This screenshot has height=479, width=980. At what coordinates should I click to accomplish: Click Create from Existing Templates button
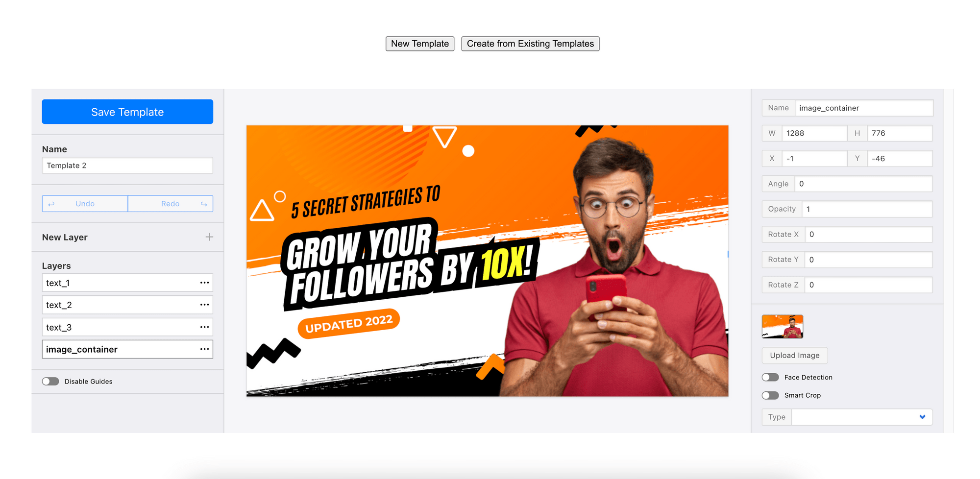tap(530, 44)
